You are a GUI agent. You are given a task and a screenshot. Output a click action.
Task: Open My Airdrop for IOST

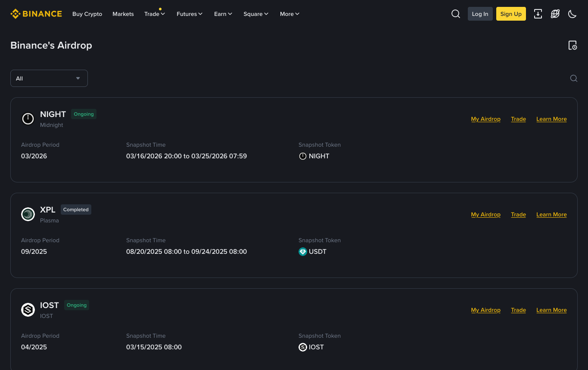point(486,310)
